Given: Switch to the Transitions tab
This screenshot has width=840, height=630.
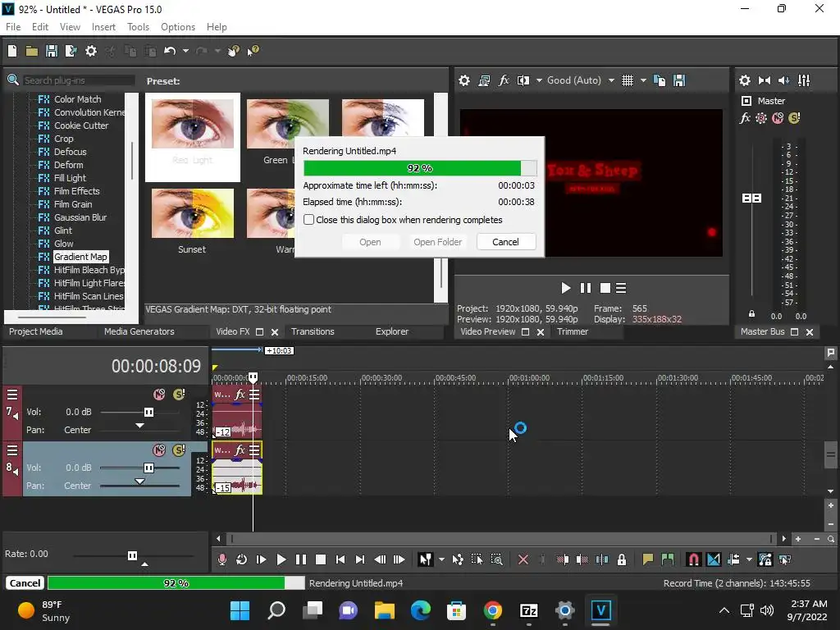Looking at the screenshot, I should [313, 331].
